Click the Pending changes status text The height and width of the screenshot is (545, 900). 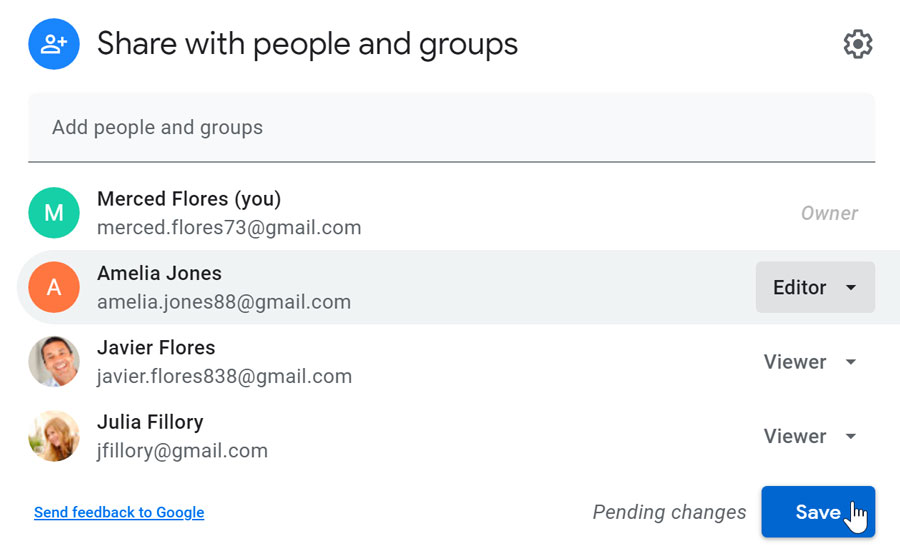point(669,512)
